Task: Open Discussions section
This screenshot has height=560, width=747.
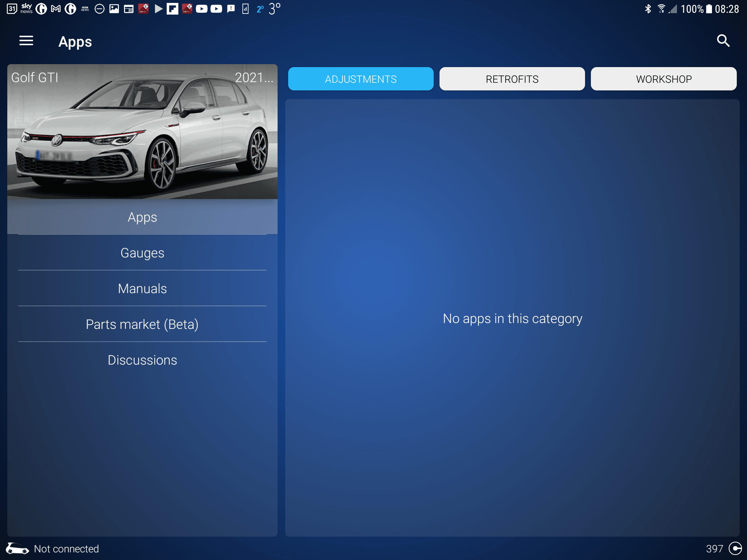Action: [142, 360]
